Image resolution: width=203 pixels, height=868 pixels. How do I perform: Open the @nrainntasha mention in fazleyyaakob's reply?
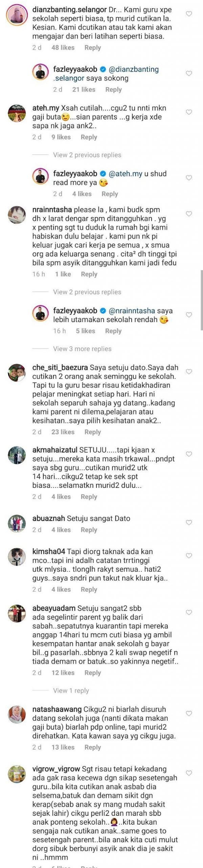pyautogui.click(x=132, y=311)
